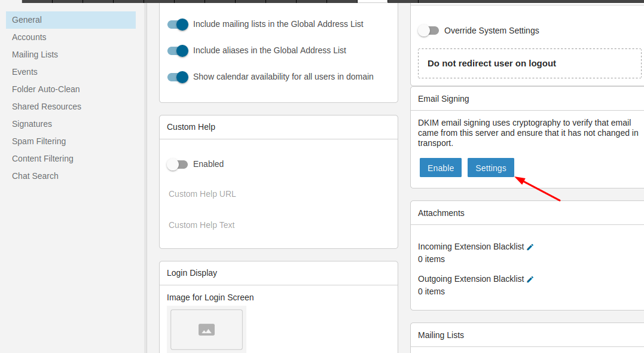Screen dimensions: 644x353
Task: Toggle Include mailing lists in Global Address List
Action: tap(178, 25)
